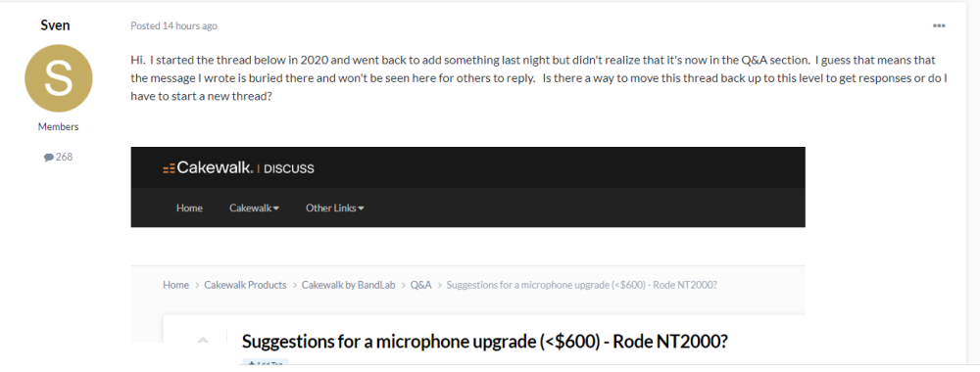Open the Rode NT2000 thread title heading
The height and width of the screenshot is (372, 980).
coord(484,342)
